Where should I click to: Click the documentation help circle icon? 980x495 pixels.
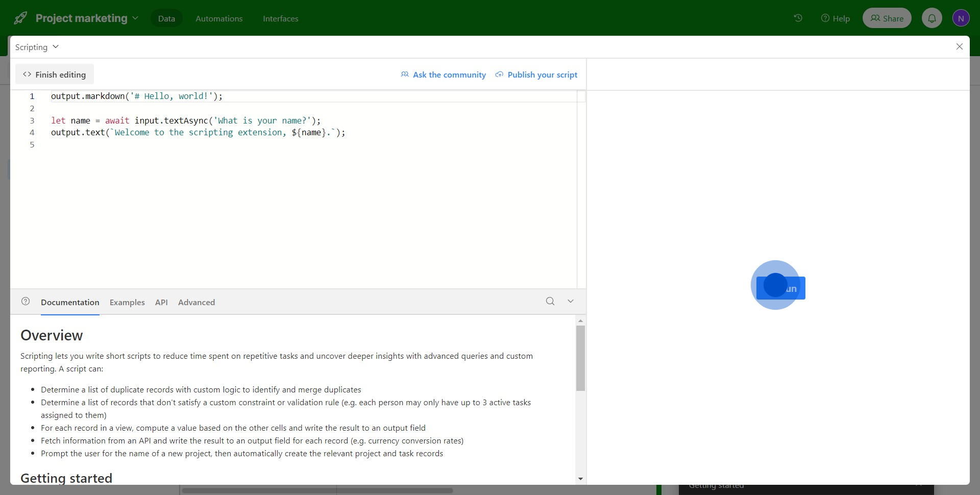click(26, 302)
